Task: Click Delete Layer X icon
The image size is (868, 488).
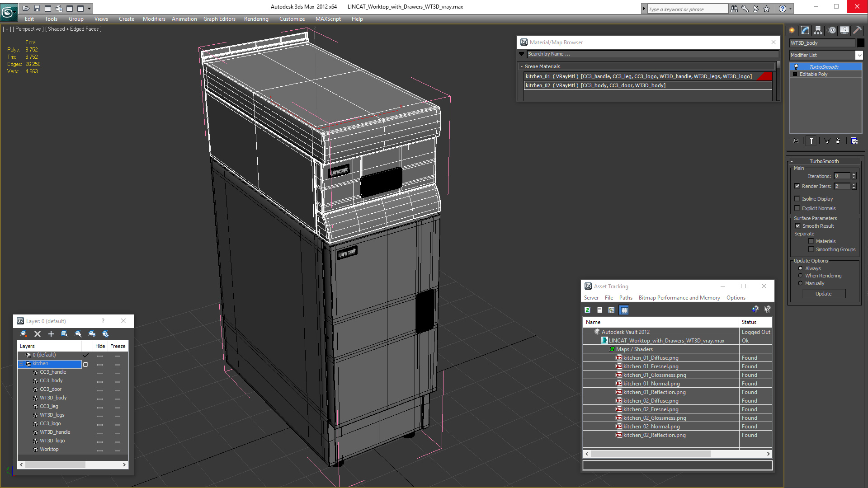Action: 38,334
